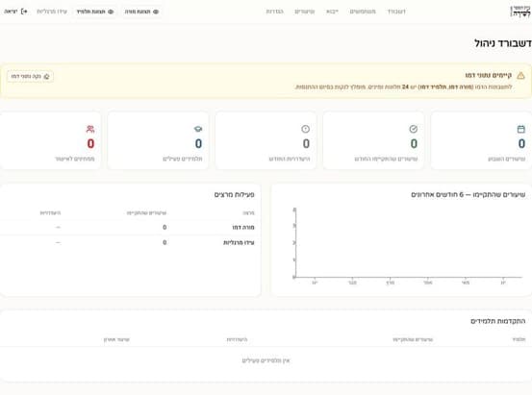Click the red users icon for pending approvals

[x=90, y=129]
